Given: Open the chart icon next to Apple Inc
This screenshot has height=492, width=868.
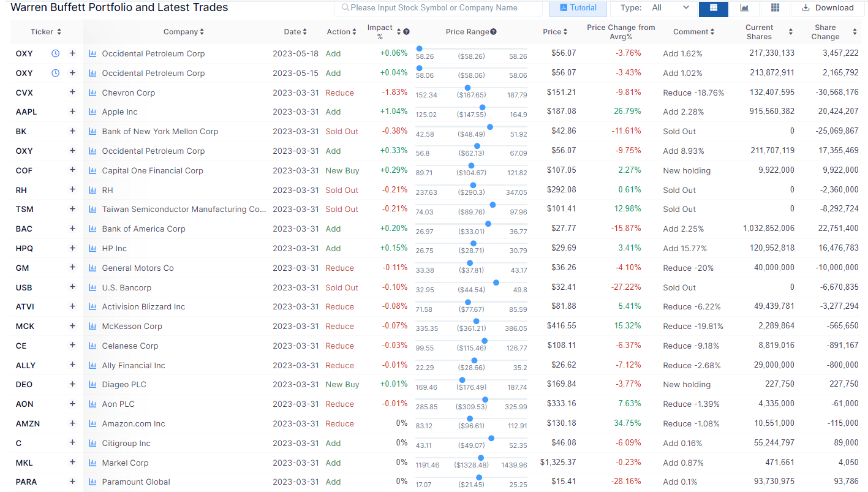Looking at the screenshot, I should pos(92,112).
